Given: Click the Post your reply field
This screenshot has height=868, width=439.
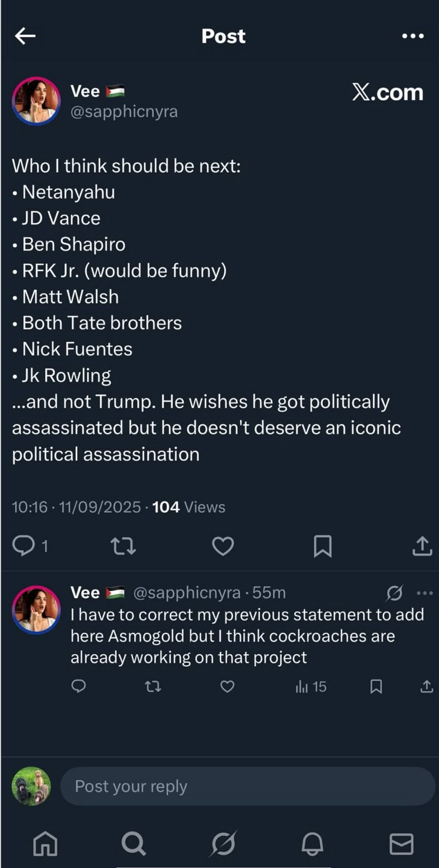Looking at the screenshot, I should (247, 786).
